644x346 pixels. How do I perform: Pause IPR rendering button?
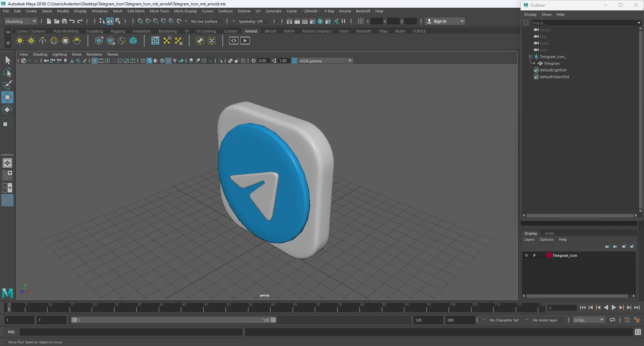coord(343,21)
